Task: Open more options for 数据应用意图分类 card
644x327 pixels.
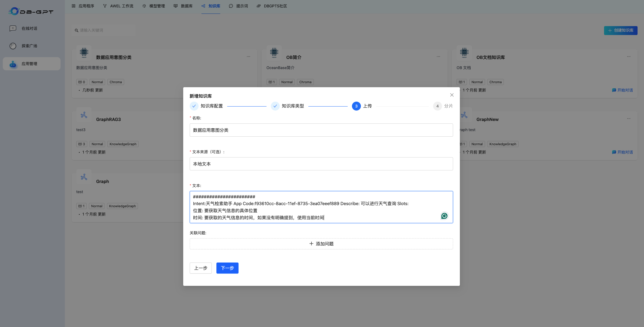Action: point(248,56)
